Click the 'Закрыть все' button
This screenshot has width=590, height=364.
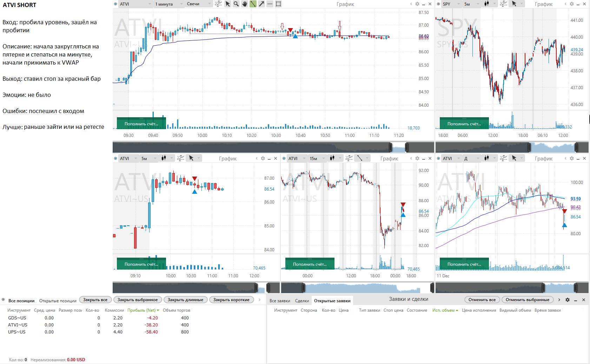point(95,300)
